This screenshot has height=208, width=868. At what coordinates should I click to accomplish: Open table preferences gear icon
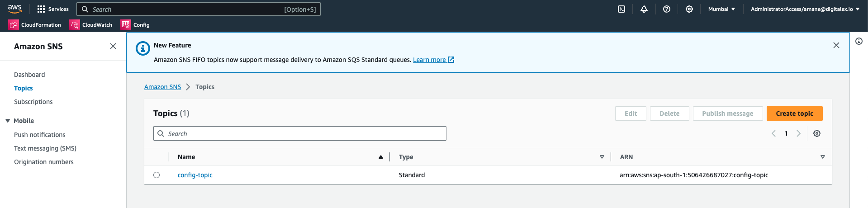pos(817,133)
